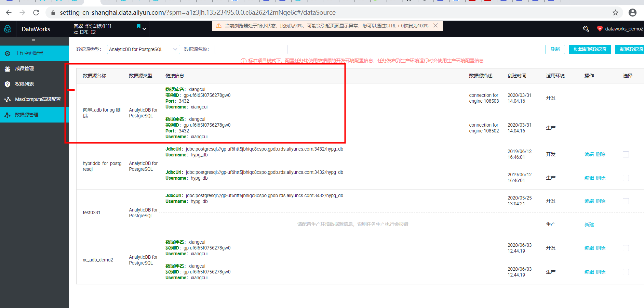Click the site lock icon in address bar
Viewport: 644px width, 308px height.
point(53,13)
